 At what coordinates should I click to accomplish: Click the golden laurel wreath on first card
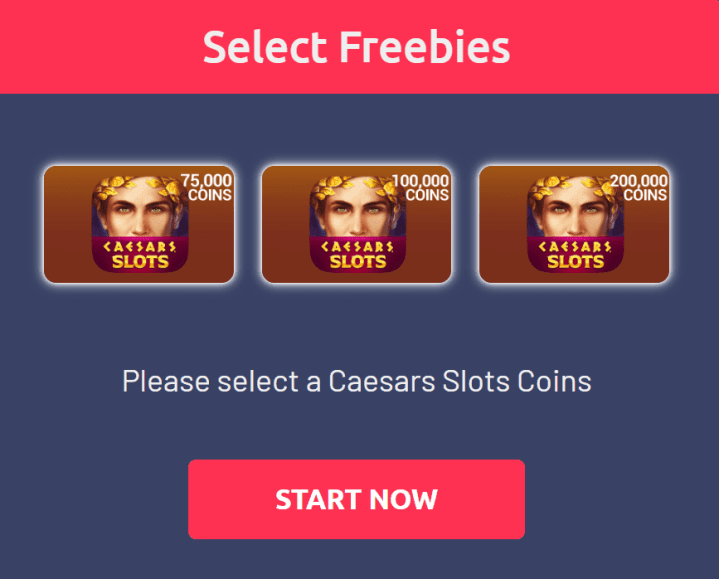(140, 187)
